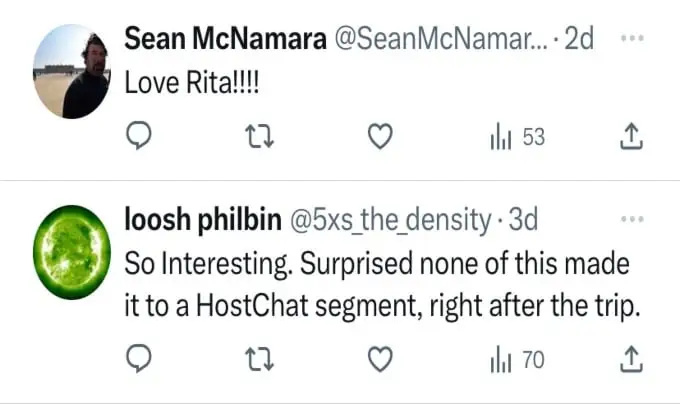Open more options on loosh philbin's tweet
This screenshot has width=680, height=410.
(x=632, y=219)
